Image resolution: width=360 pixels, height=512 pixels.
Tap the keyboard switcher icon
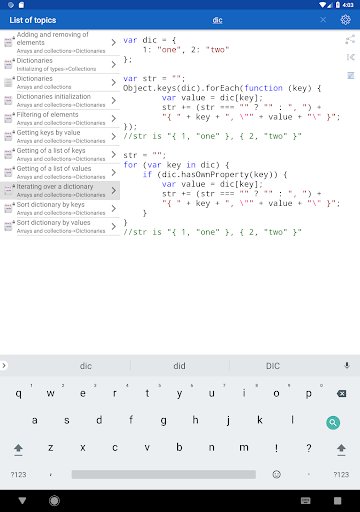pos(306,500)
